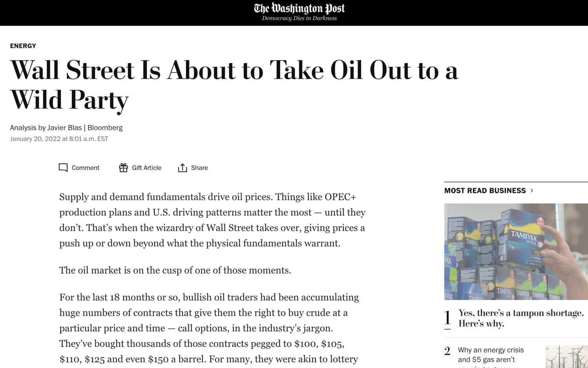The image size is (588, 368).
Task: Click the gift box icon
Action: click(x=123, y=168)
